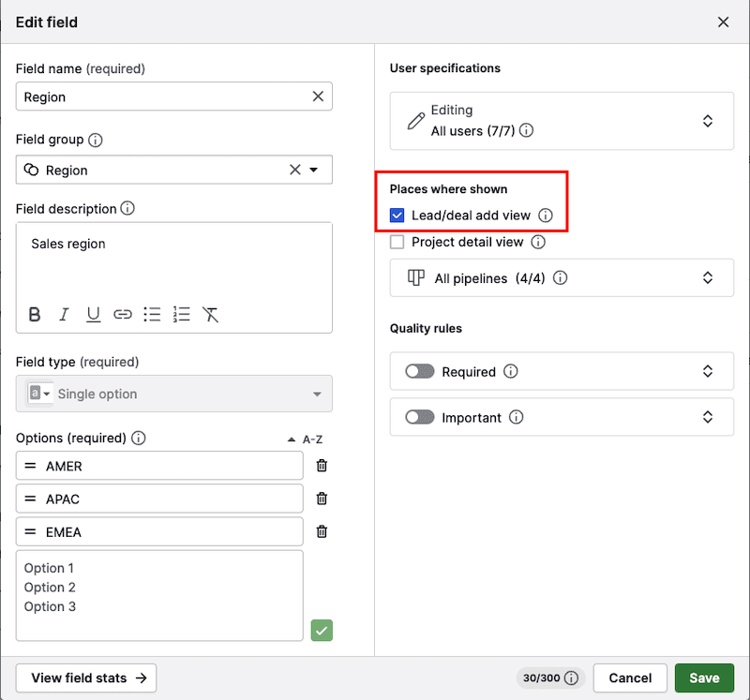Insert a link in field description
This screenshot has width=750, height=700.
click(122, 315)
